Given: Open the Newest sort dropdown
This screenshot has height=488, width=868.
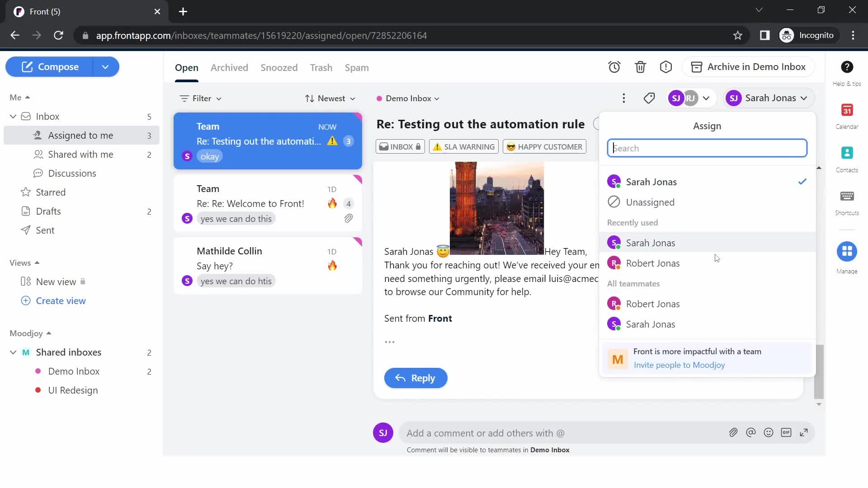Looking at the screenshot, I should 330,98.
